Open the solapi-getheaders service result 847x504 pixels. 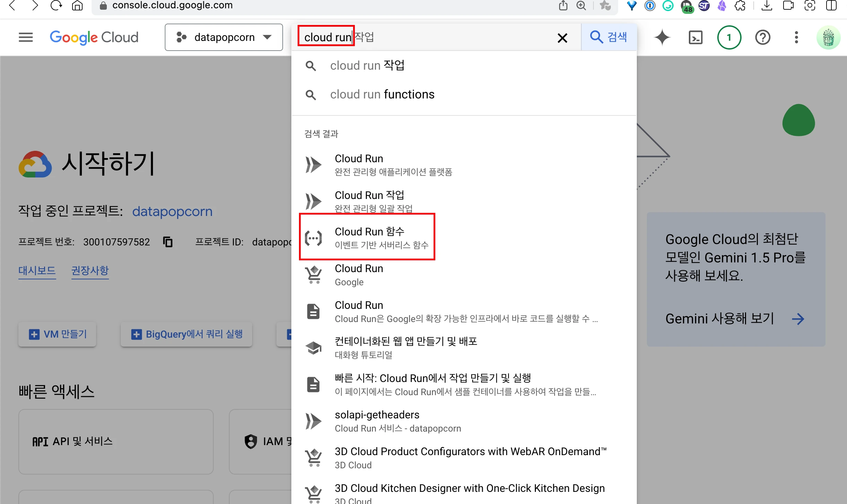(464, 421)
